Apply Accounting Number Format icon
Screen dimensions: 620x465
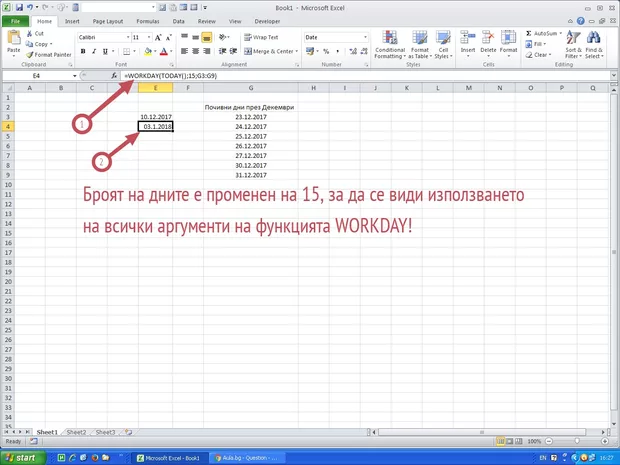pyautogui.click(x=310, y=51)
